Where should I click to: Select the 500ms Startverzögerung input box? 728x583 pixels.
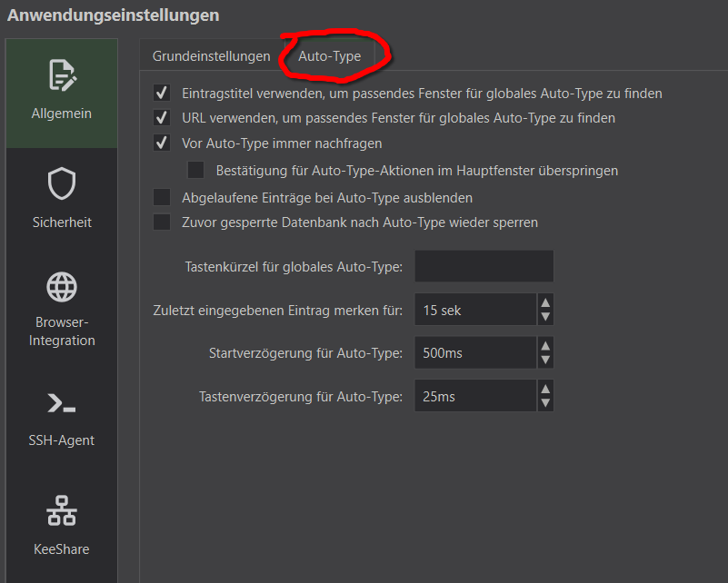pyautogui.click(x=473, y=352)
